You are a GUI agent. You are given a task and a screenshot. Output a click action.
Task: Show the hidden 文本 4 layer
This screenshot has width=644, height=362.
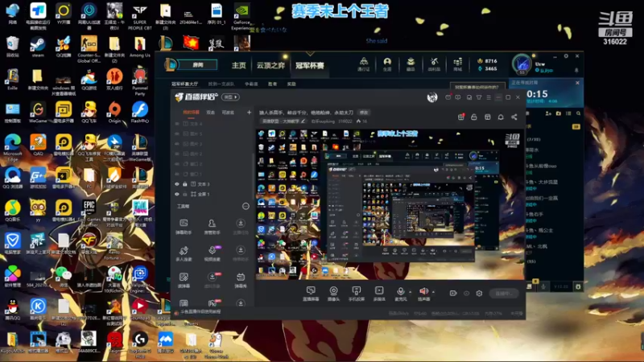(x=177, y=124)
